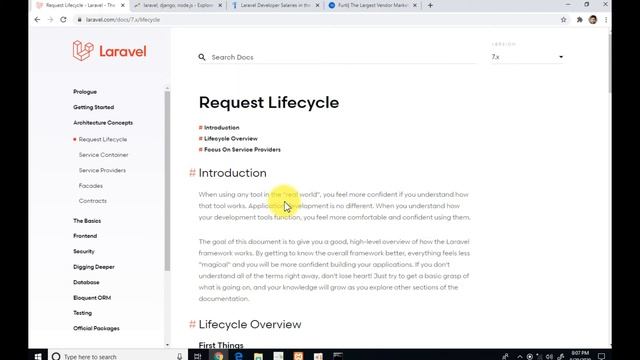Collapse Architecture Concepts section
The height and width of the screenshot is (360, 640).
pos(103,123)
